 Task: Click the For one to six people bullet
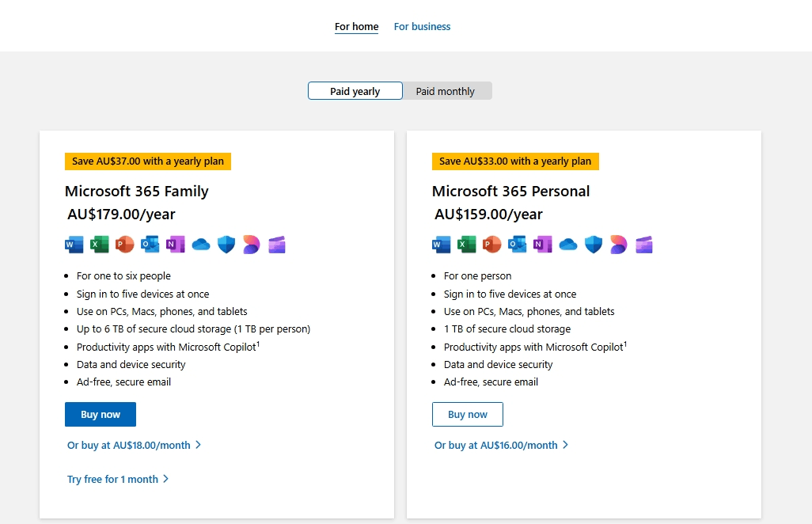[x=123, y=276]
